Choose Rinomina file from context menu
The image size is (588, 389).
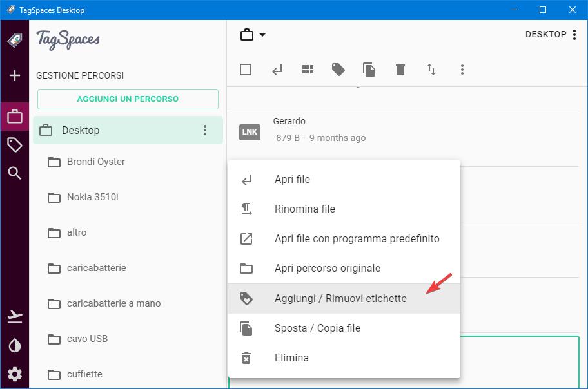(x=344, y=209)
